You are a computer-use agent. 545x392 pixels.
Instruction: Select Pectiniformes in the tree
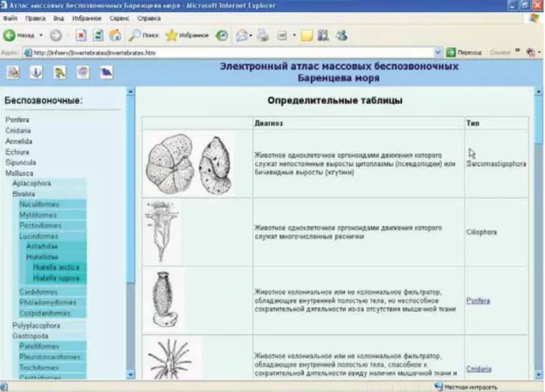click(40, 226)
